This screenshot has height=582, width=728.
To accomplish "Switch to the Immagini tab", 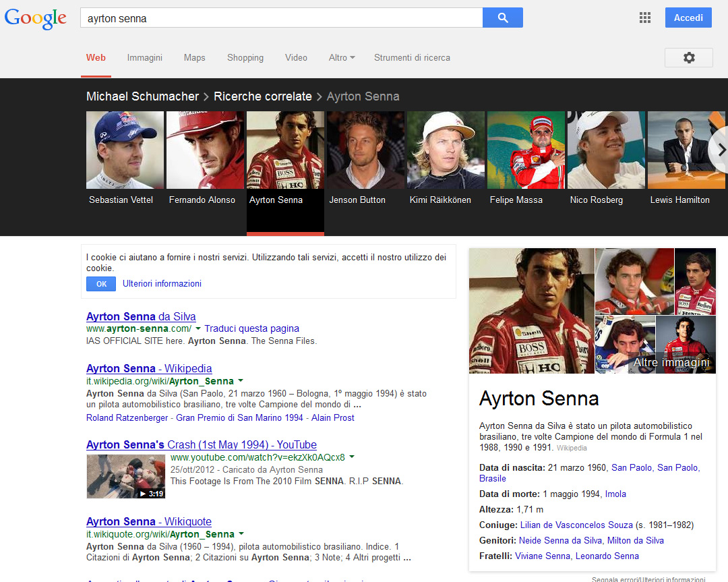I will point(144,58).
